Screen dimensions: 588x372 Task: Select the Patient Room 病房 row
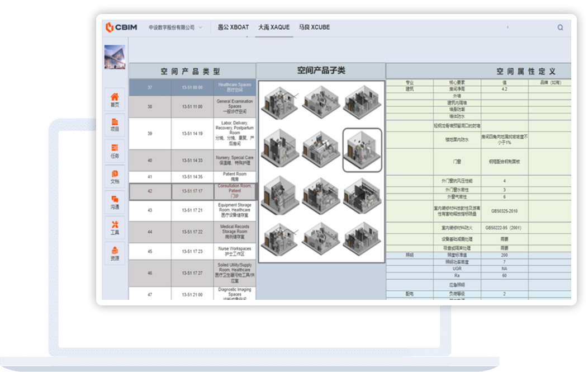(x=235, y=177)
